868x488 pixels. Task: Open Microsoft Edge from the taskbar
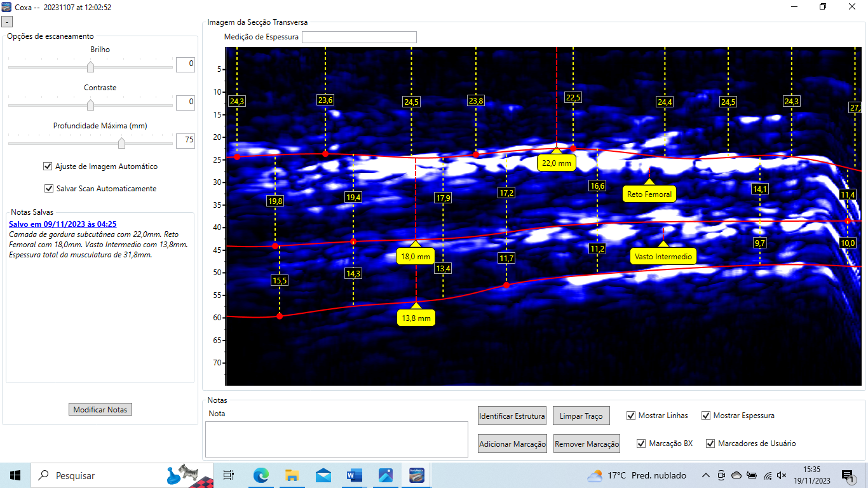pyautogui.click(x=261, y=475)
